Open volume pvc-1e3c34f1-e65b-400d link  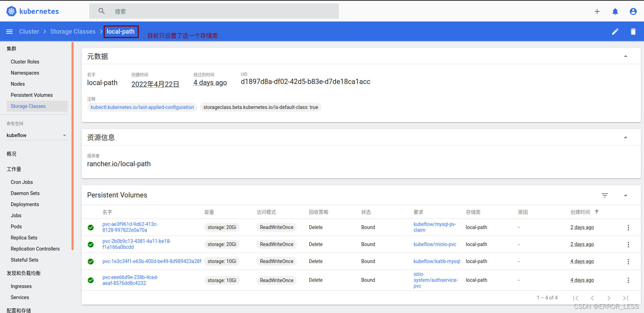[x=152, y=261]
